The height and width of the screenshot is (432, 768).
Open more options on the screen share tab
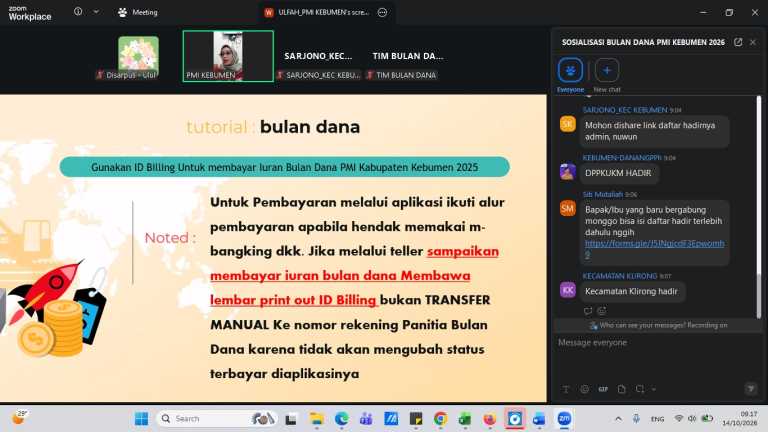[383, 12]
